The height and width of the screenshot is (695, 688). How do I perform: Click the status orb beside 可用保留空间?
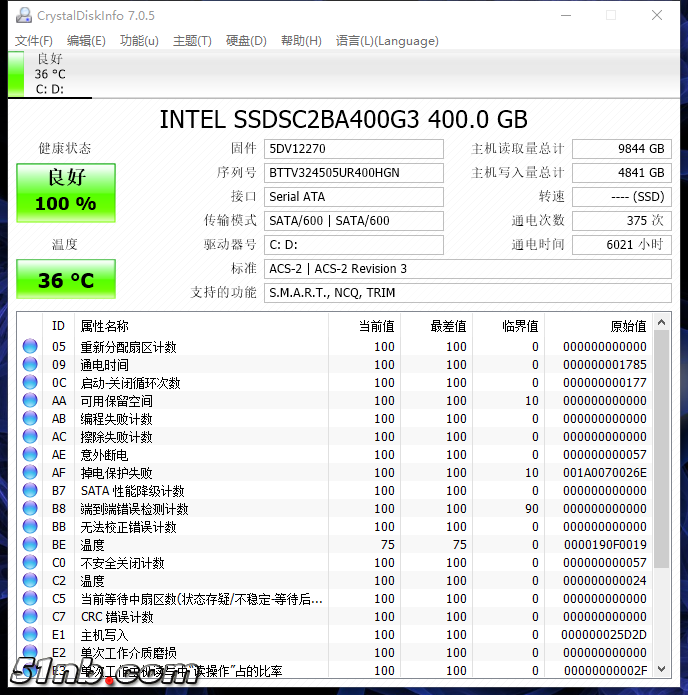point(30,401)
